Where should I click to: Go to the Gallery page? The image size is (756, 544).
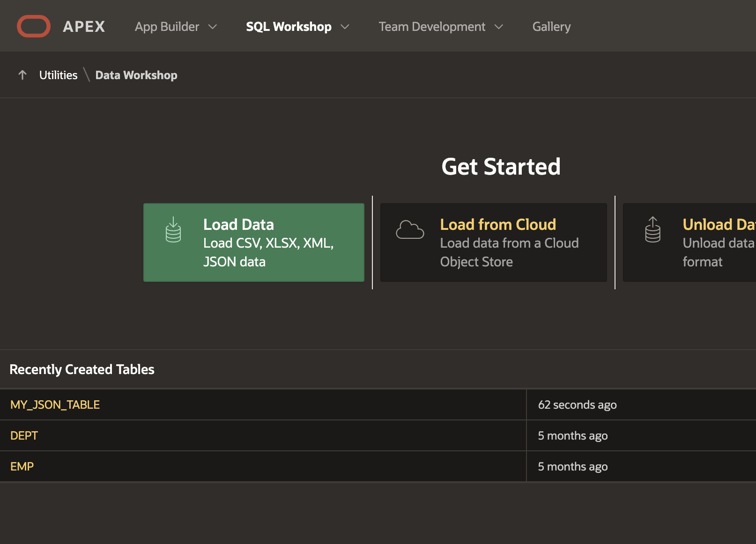551,27
